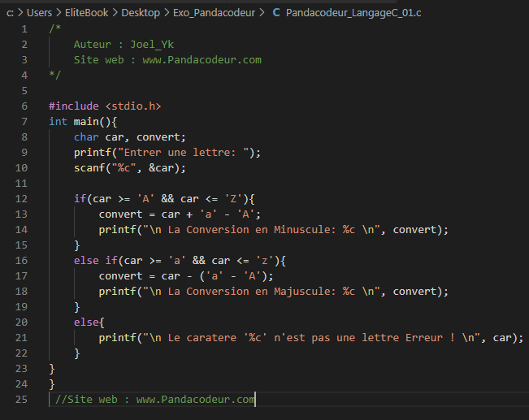Click 'La Conversion en Minuscule' string

click(x=249, y=230)
